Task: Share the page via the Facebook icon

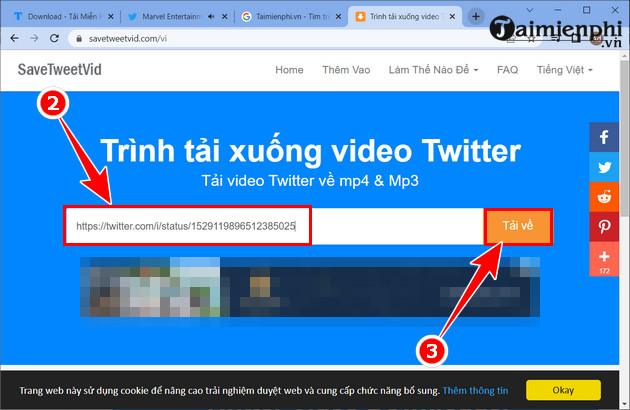Action: 604,137
